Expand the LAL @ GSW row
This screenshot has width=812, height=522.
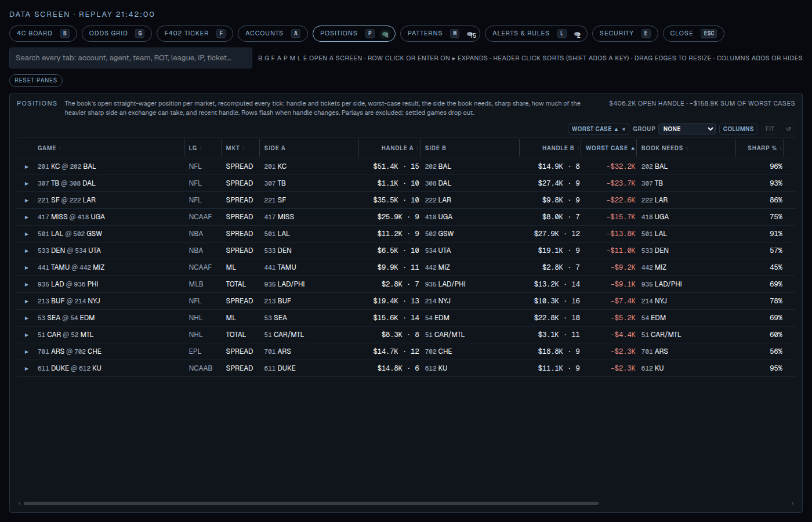click(x=27, y=234)
